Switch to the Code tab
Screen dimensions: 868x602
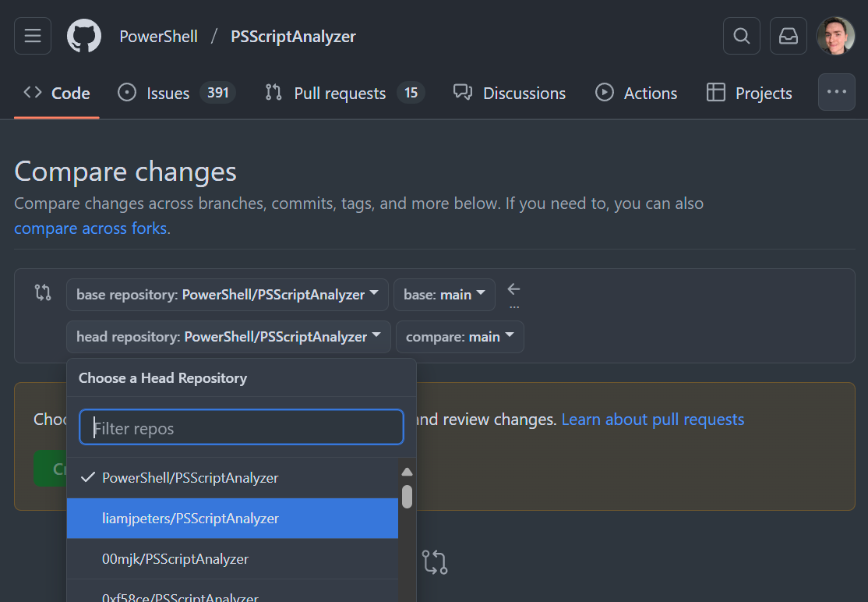pos(56,93)
